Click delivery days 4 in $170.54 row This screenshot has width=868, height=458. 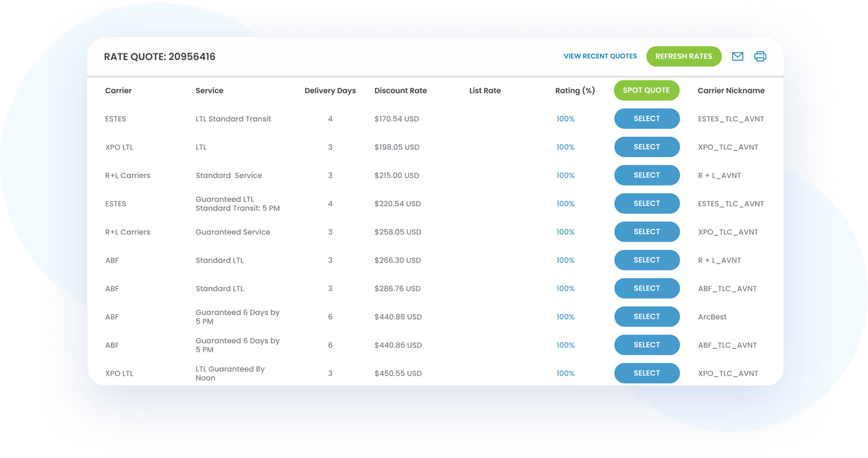pos(330,119)
